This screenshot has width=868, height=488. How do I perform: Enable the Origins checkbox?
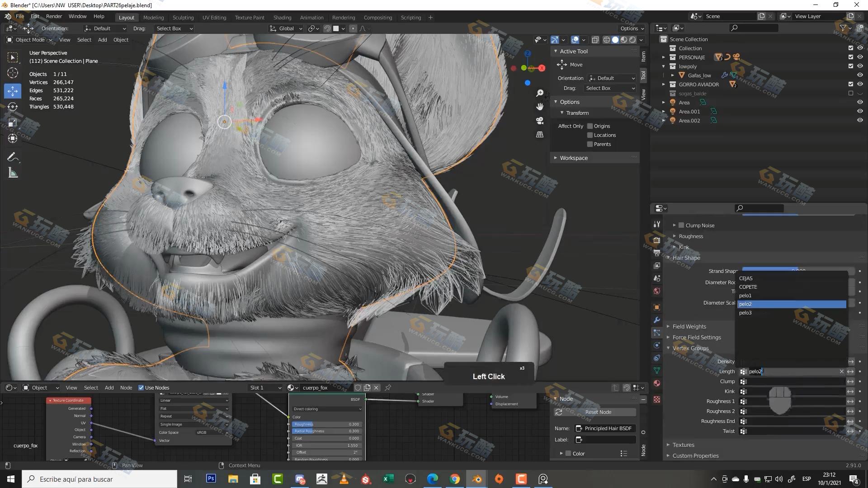tap(590, 126)
